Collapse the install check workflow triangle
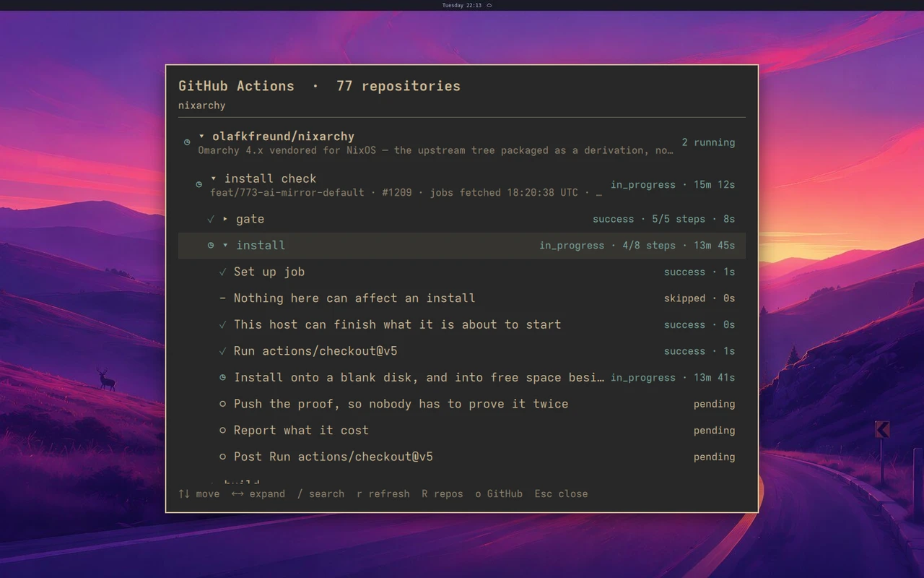 (x=214, y=178)
